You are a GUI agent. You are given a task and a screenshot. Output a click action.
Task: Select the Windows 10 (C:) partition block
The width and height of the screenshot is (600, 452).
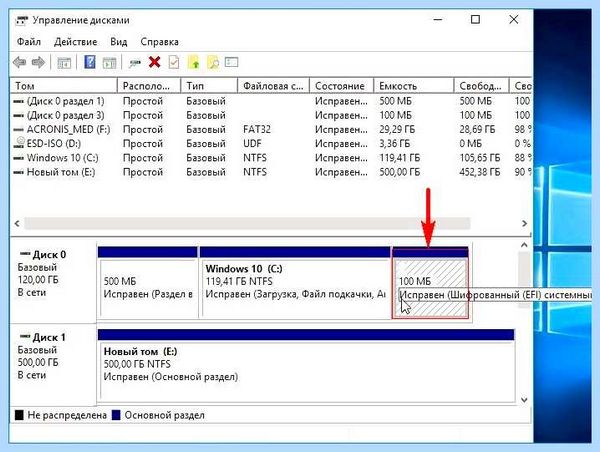(x=295, y=282)
